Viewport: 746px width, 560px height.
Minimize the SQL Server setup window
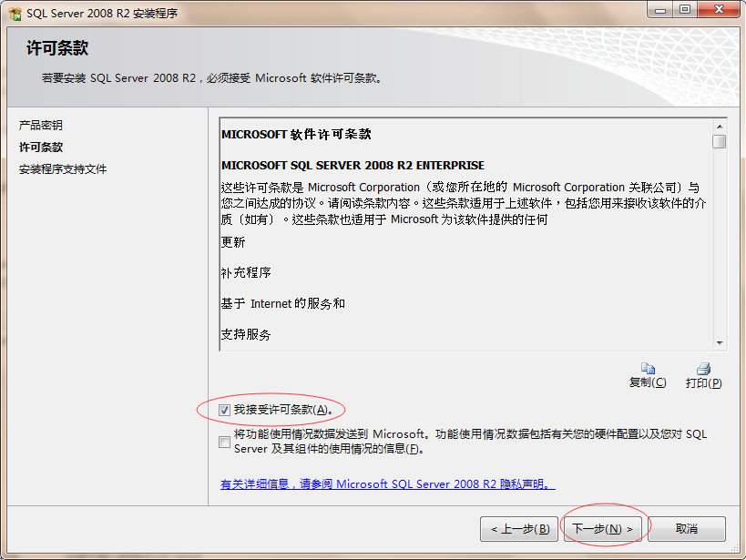tap(659, 10)
